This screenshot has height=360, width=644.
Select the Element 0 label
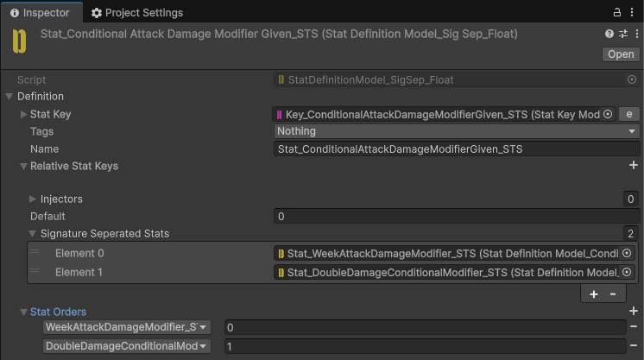(x=79, y=253)
